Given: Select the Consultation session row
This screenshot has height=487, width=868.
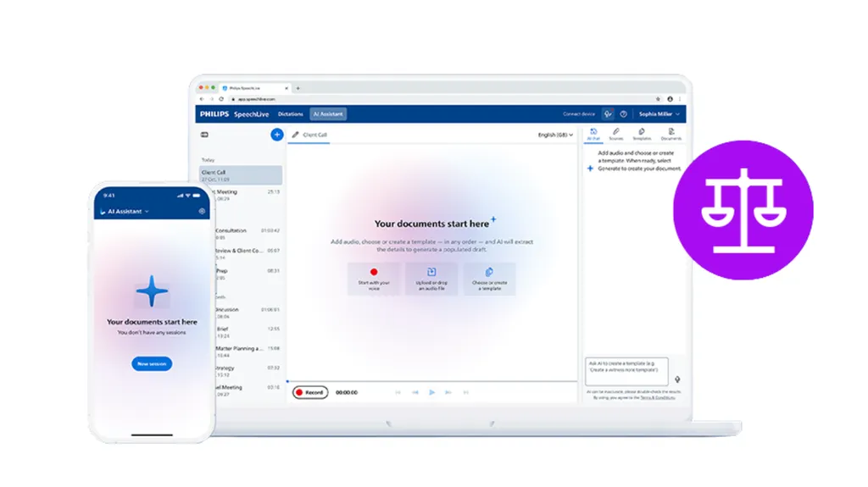Looking at the screenshot, I should point(248,234).
